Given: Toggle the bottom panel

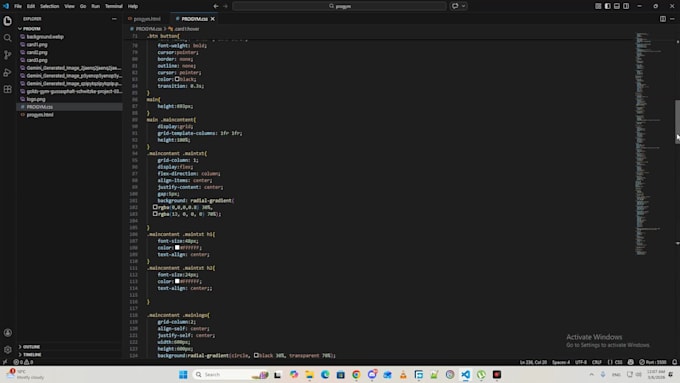Looking at the screenshot, I should point(617,6).
